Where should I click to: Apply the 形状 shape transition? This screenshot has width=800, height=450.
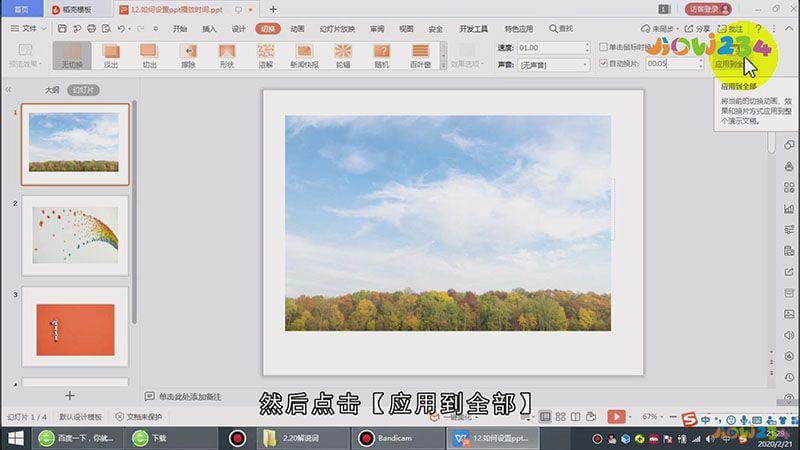pos(227,55)
